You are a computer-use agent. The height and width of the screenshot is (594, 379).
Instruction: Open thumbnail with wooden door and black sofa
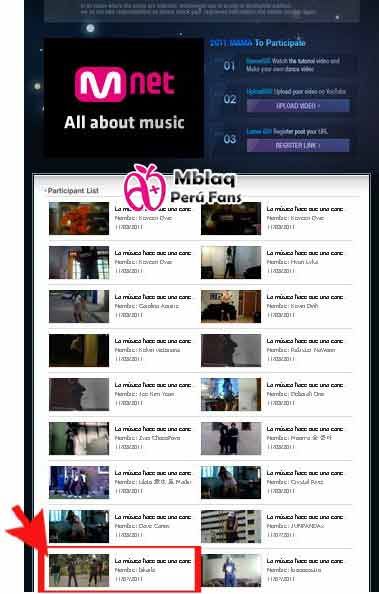click(x=231, y=306)
